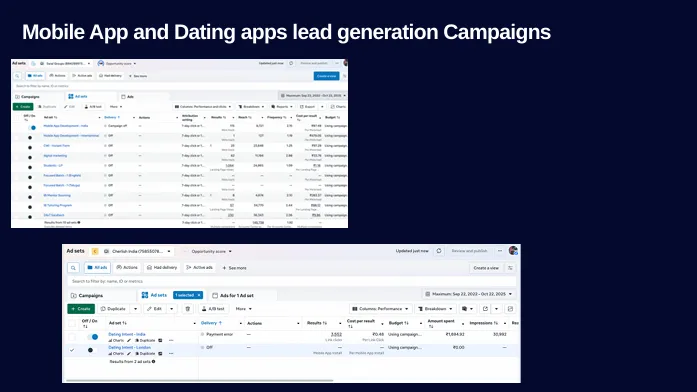
Task: Toggle Students - LP ad set switch in top window
Action: (x=30, y=167)
